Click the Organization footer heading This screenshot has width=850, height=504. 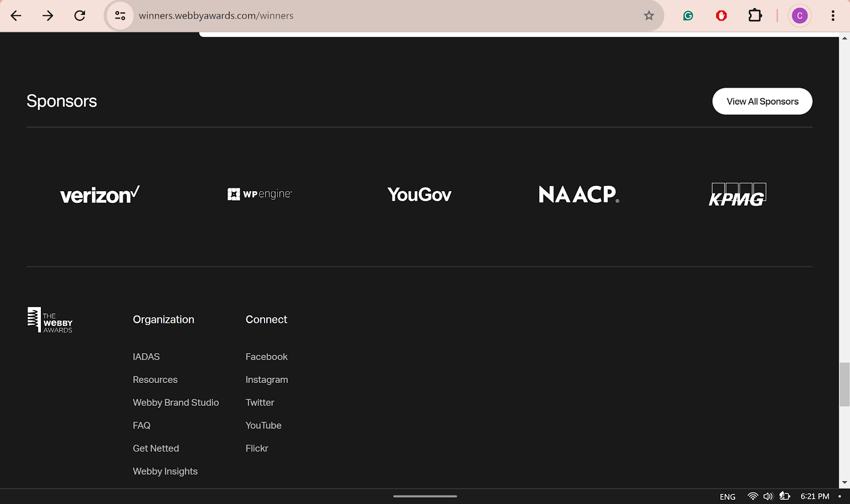[164, 320]
